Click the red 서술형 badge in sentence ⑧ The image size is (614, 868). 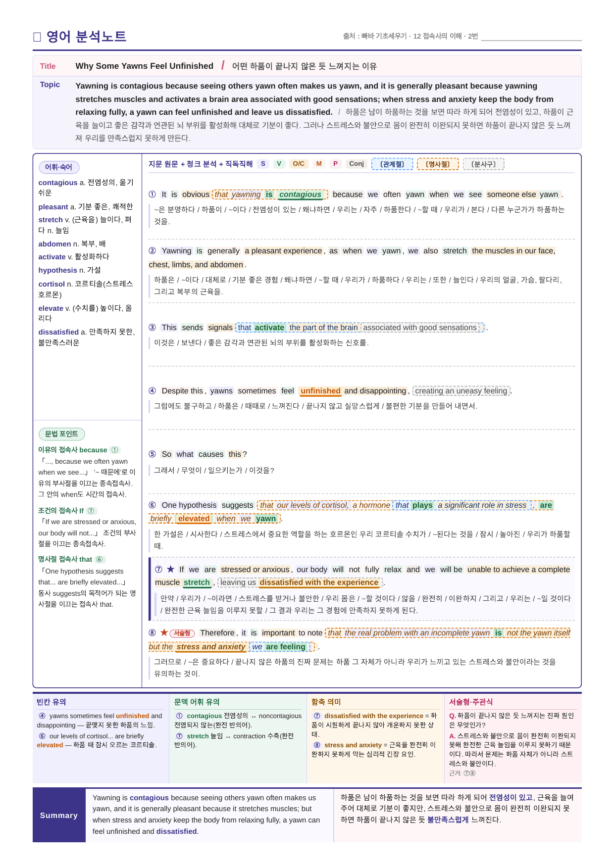click(182, 633)
